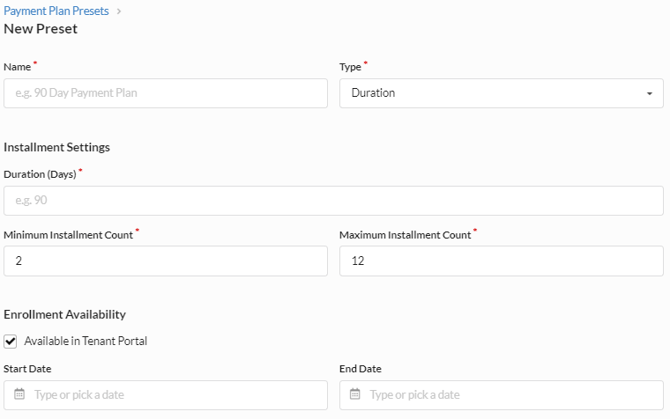Click the Maximum Installment Count label

404,235
